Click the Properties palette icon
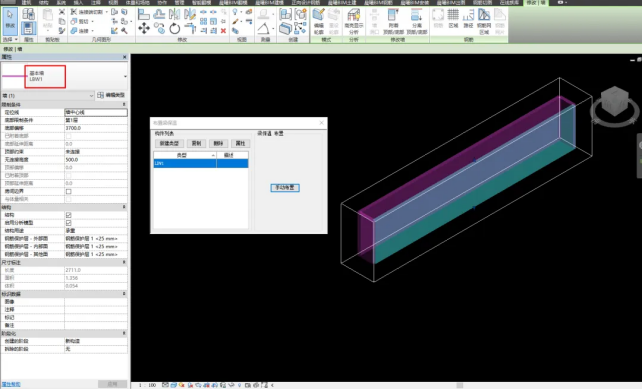Viewport: 642px width, 389px height. [x=28, y=28]
